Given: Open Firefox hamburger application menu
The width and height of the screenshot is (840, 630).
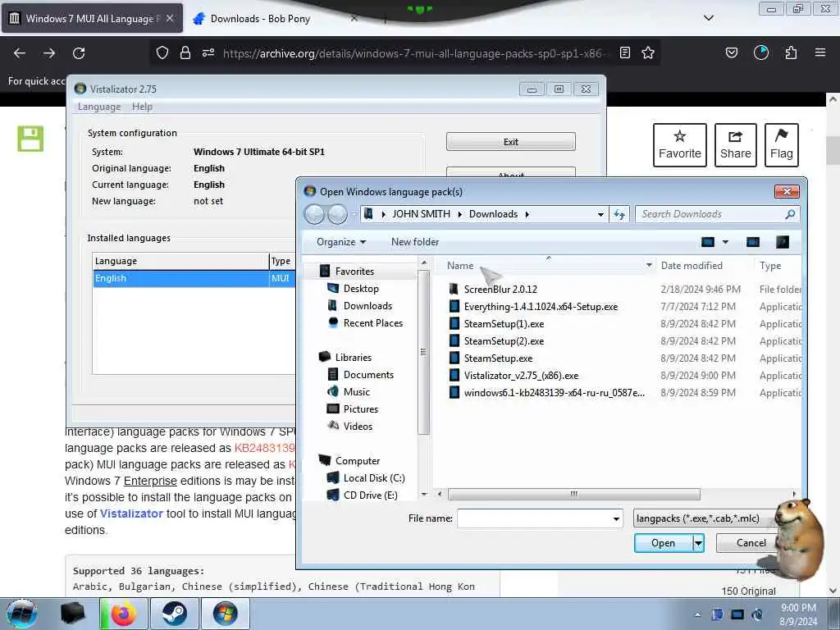Looking at the screenshot, I should click(x=820, y=52).
